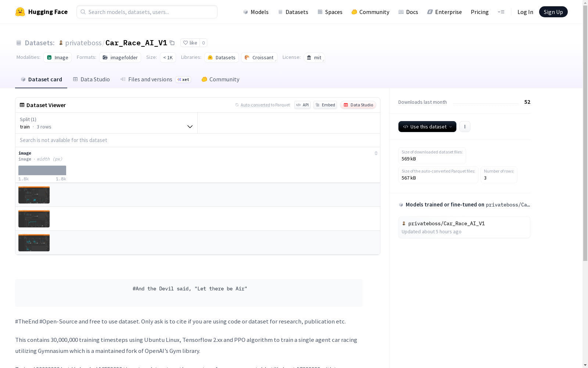The width and height of the screenshot is (588, 368).
Task: Select the Datasets library tag
Action: (222, 57)
